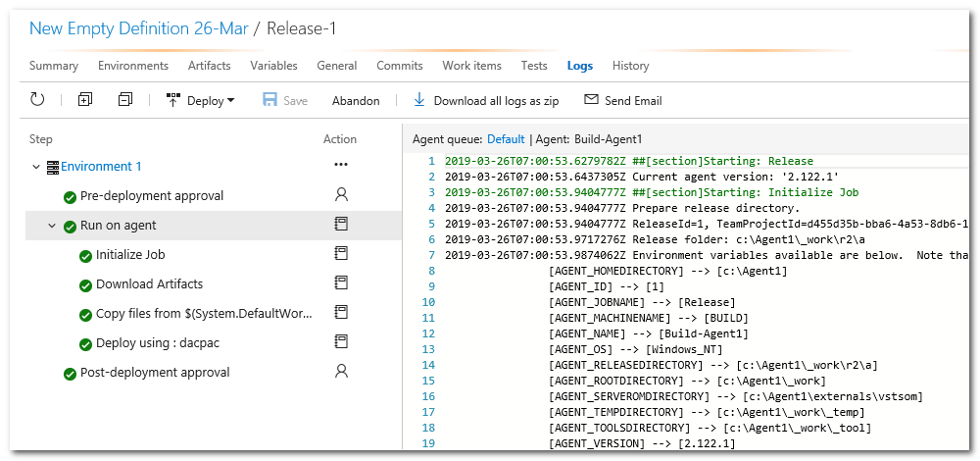
Task: Click success check icon of Run on agent
Action: [x=70, y=227]
